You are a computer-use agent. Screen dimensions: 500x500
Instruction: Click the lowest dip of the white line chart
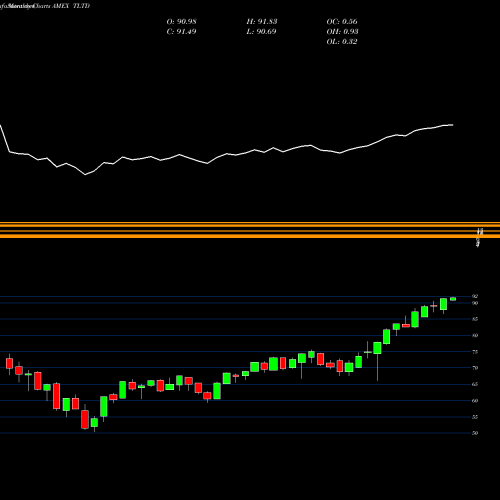click(x=85, y=174)
